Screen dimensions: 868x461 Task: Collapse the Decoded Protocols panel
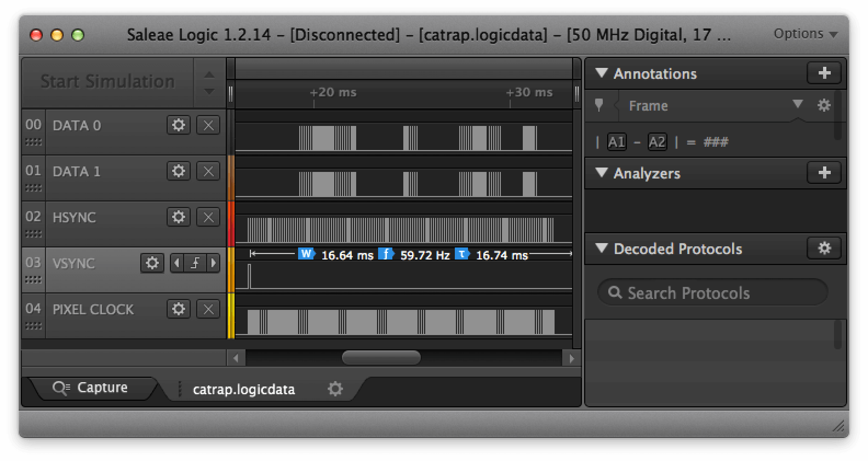pos(602,248)
